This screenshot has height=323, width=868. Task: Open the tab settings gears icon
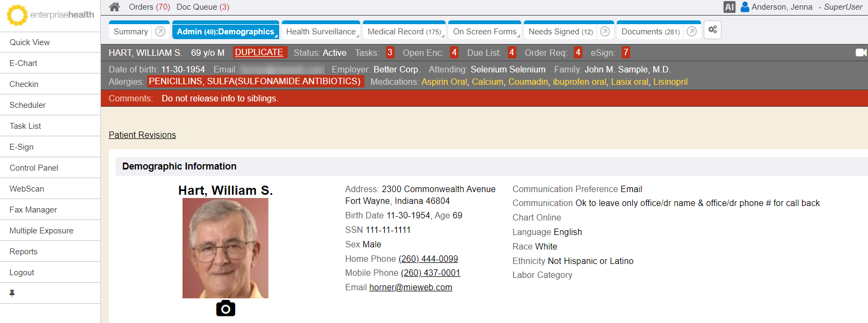pos(712,30)
